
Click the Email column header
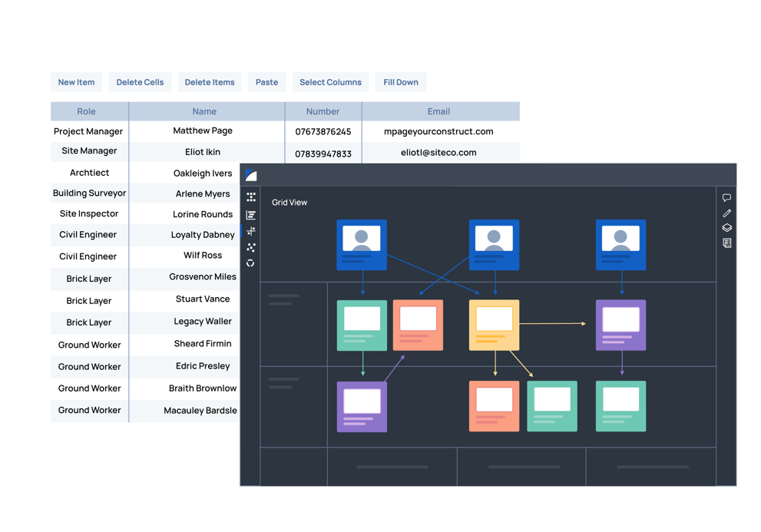[440, 111]
